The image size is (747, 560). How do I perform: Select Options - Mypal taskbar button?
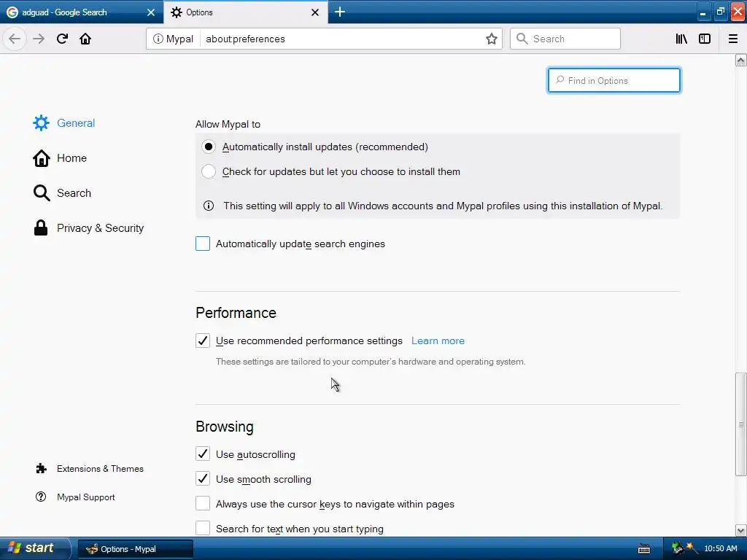click(x=135, y=549)
